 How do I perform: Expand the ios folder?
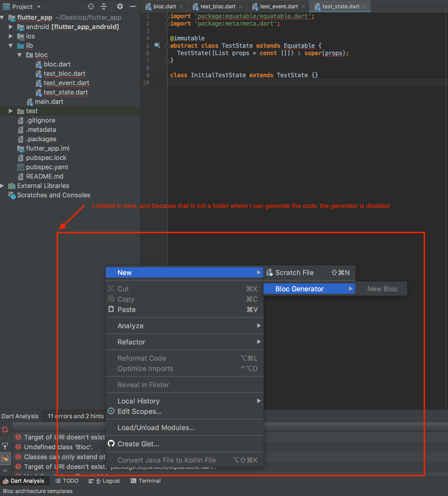[x=11, y=36]
